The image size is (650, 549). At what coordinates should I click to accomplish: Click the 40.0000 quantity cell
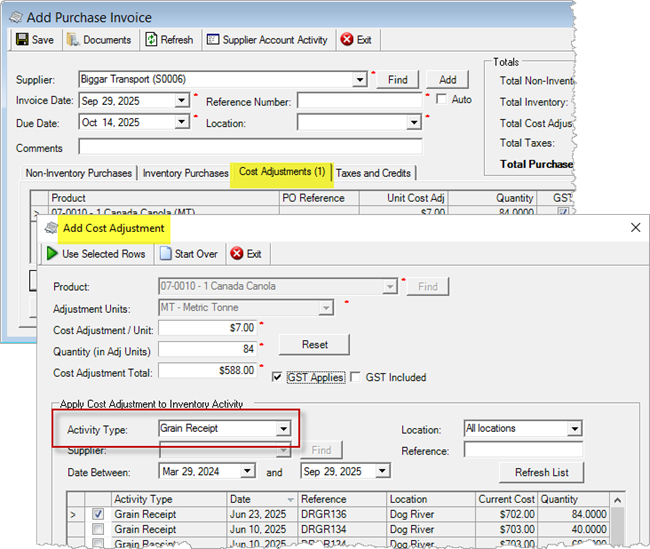pyautogui.click(x=573, y=529)
